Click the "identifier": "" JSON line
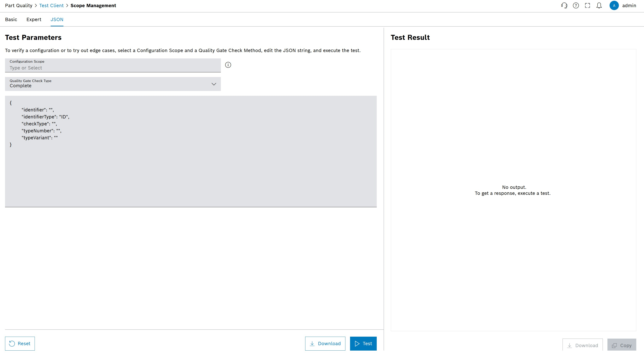 point(38,110)
